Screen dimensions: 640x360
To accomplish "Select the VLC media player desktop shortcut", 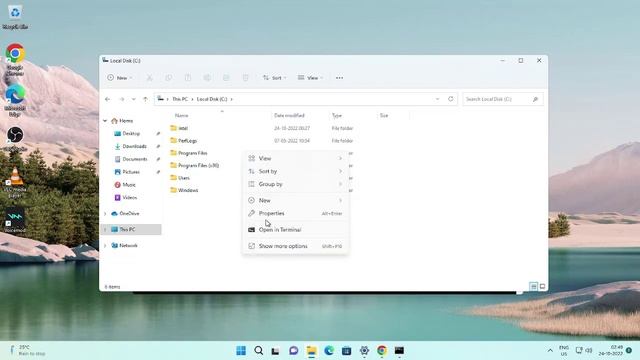I will [x=15, y=182].
